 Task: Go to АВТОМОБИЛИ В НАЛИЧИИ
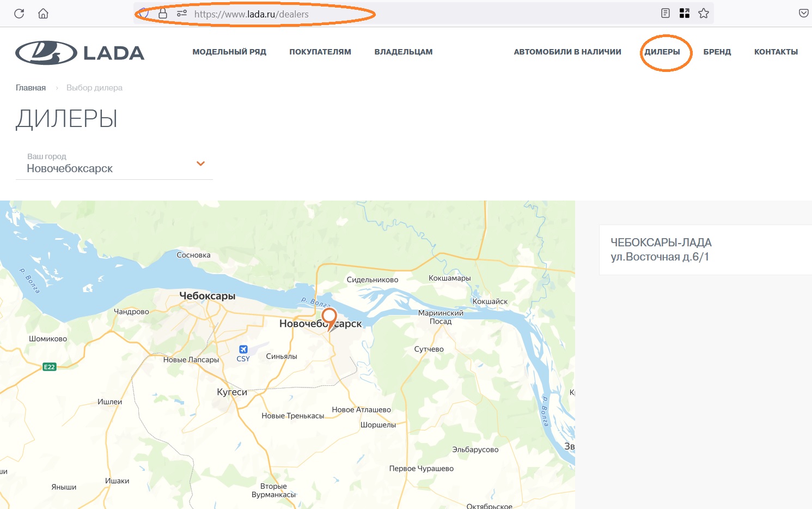tap(567, 52)
